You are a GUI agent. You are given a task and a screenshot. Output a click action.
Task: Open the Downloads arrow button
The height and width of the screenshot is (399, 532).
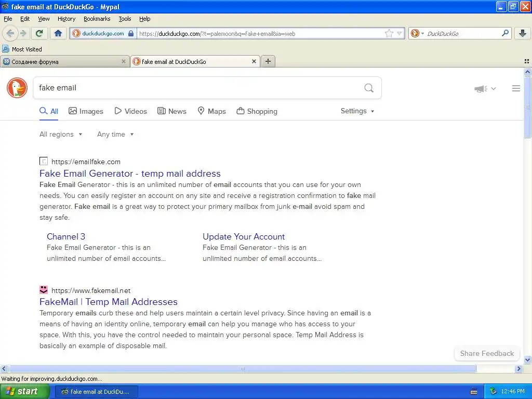[523, 33]
